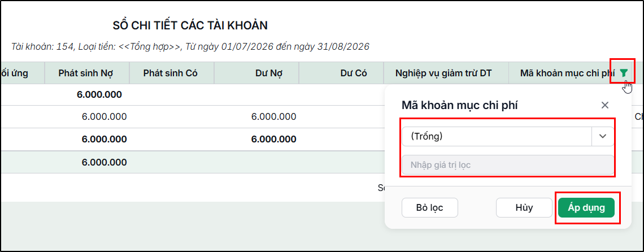Click the Bỏ lọc button
Image resolution: width=644 pixels, height=252 pixels.
coord(429,207)
